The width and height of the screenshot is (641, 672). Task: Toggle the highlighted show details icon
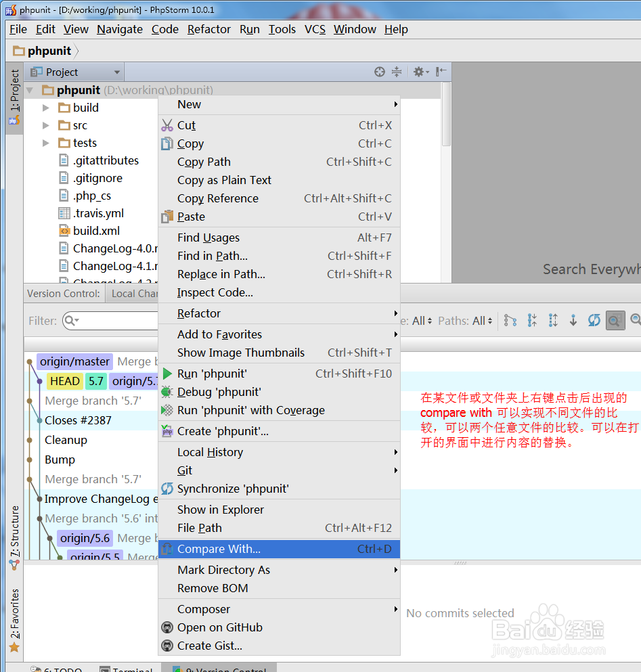click(615, 320)
